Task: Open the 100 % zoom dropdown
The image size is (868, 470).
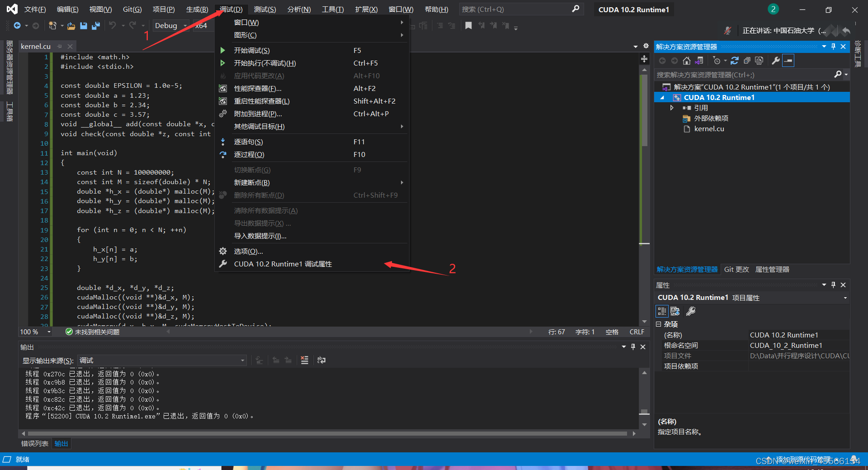Action: click(36, 332)
